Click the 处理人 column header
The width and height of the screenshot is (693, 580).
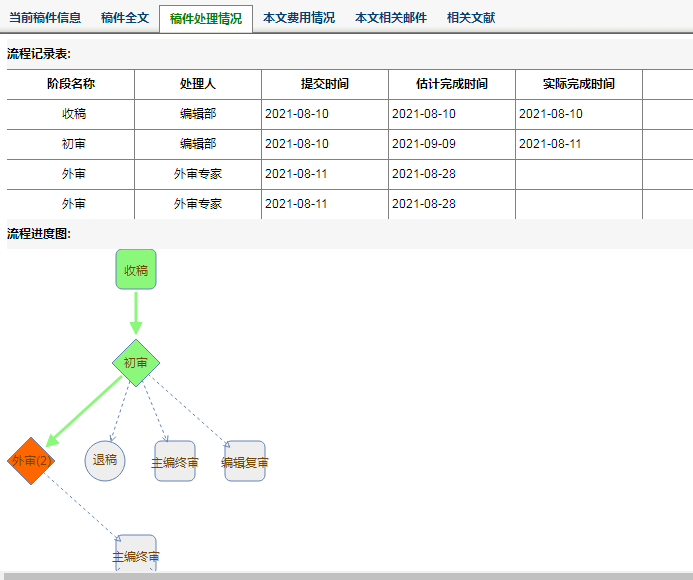click(x=198, y=85)
